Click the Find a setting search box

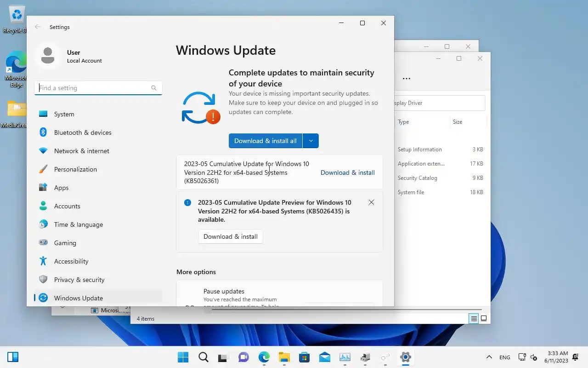98,88
